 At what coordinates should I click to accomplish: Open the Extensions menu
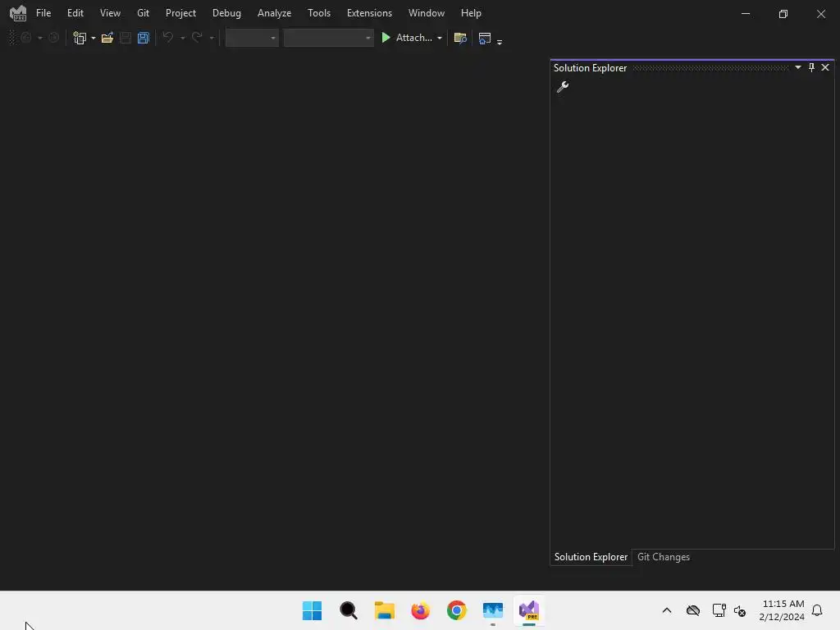(369, 13)
